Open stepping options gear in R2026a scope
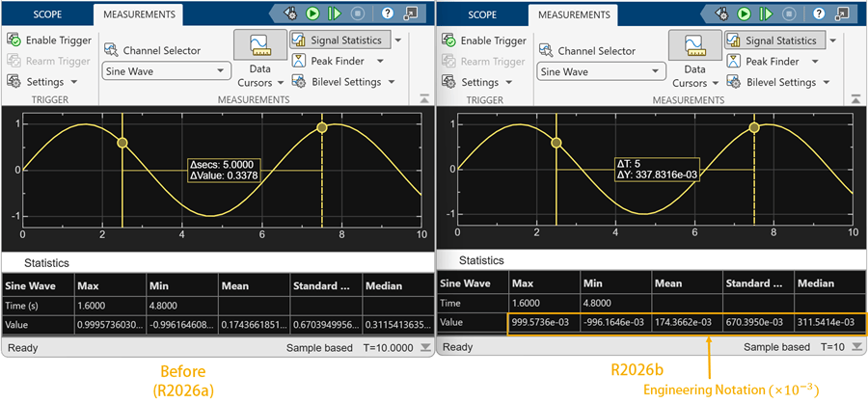The height and width of the screenshot is (403, 868). [289, 13]
